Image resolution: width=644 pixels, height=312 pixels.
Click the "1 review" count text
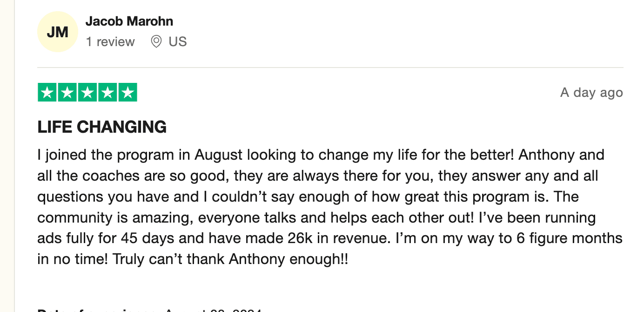click(110, 42)
